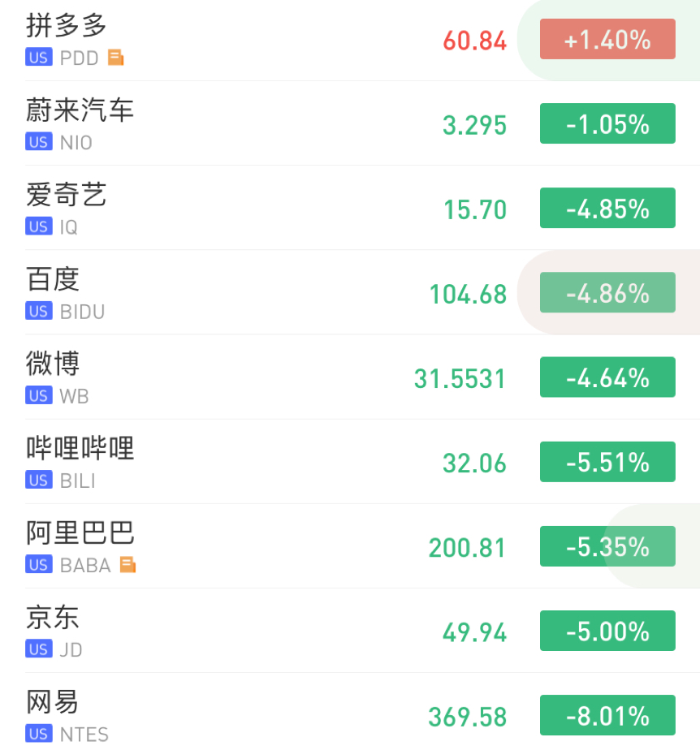Screen dimensions: 700x750
Task: Click the US badge beside JD ticker
Action: pyautogui.click(x=39, y=649)
